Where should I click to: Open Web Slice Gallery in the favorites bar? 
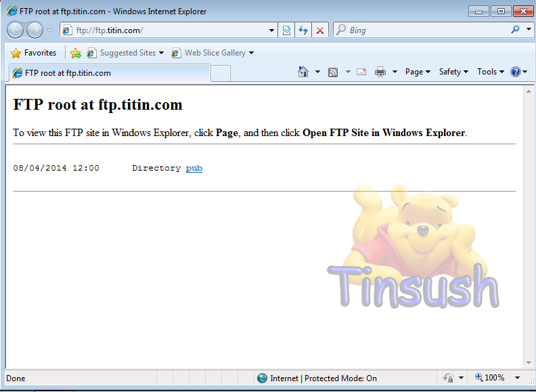click(213, 53)
